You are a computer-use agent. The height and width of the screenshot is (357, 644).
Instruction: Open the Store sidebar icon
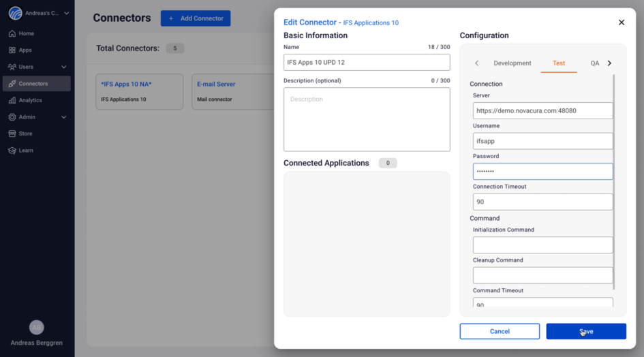pos(12,134)
